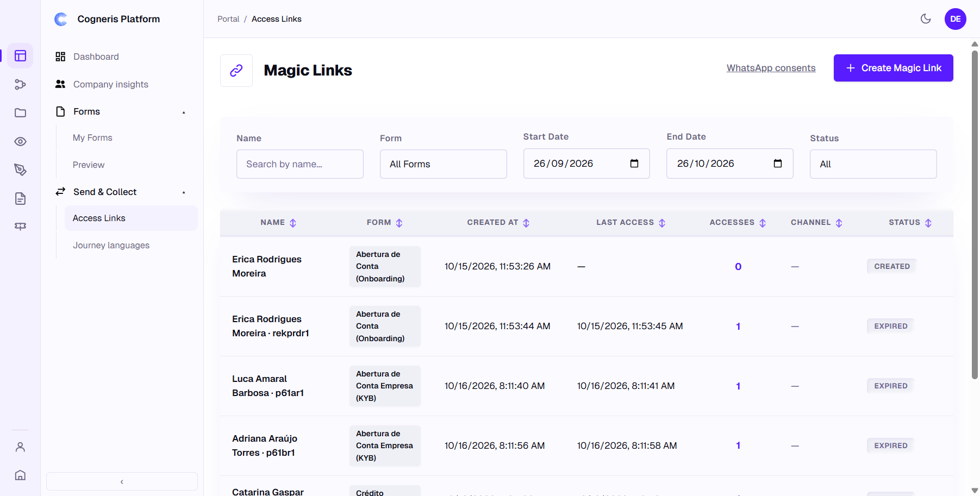The image size is (980, 496).
Task: Click 'Luca Amaral Barbosa · p61ar1' name
Action: [x=268, y=386]
